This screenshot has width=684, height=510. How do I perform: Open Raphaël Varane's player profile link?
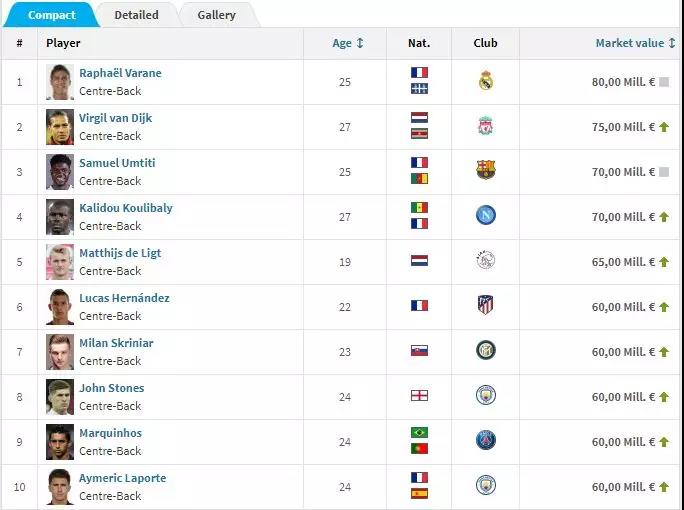(x=120, y=73)
